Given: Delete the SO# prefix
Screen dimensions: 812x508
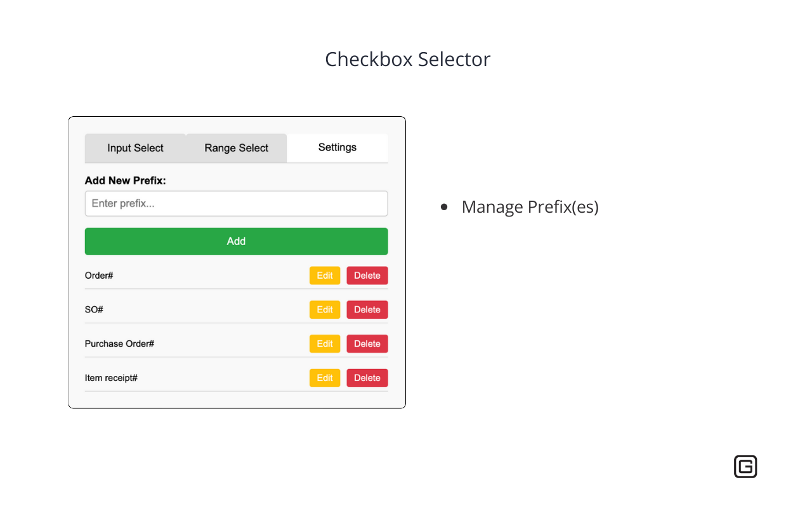Looking at the screenshot, I should [x=367, y=309].
